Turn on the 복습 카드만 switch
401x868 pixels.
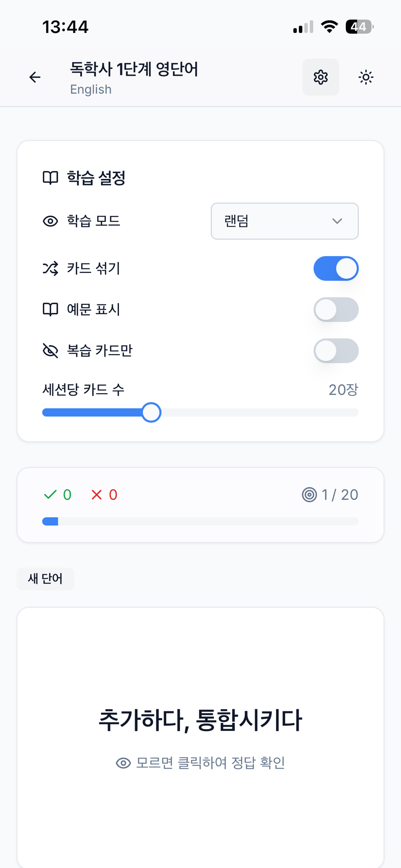(x=336, y=351)
